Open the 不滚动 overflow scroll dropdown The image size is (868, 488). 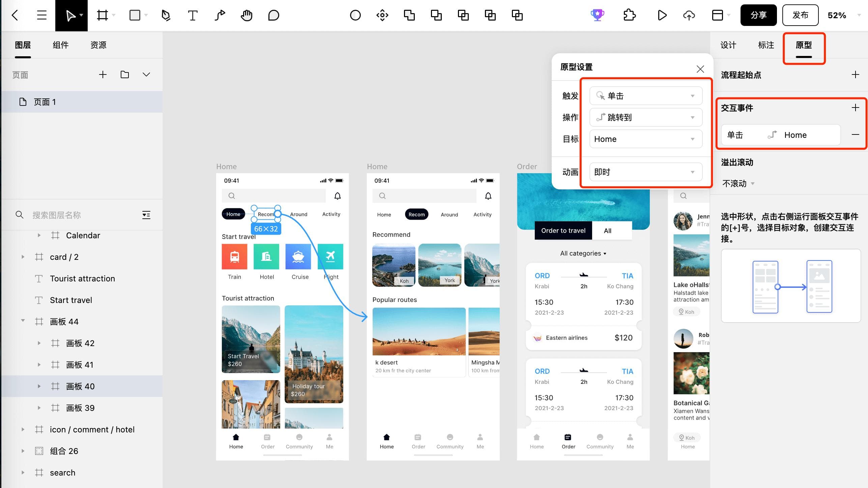click(738, 183)
